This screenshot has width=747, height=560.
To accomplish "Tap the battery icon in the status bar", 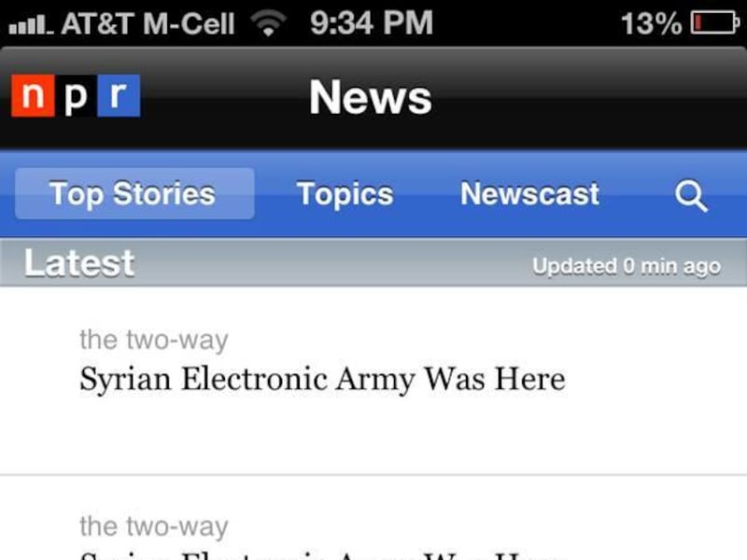I will 715,22.
